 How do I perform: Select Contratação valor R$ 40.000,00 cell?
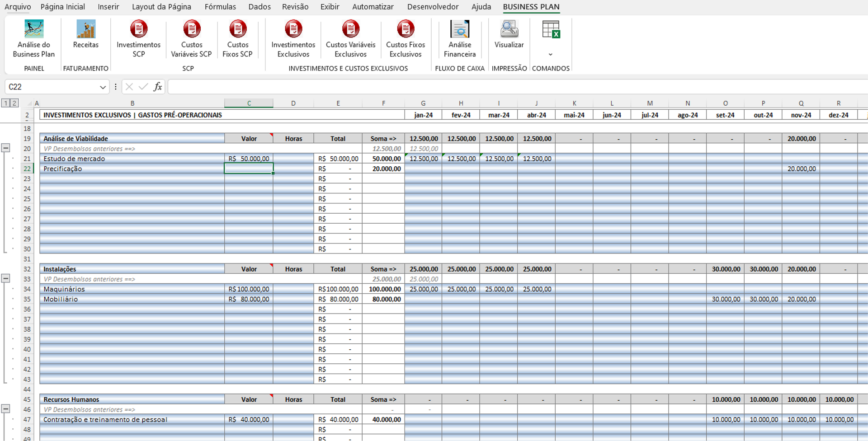click(249, 419)
